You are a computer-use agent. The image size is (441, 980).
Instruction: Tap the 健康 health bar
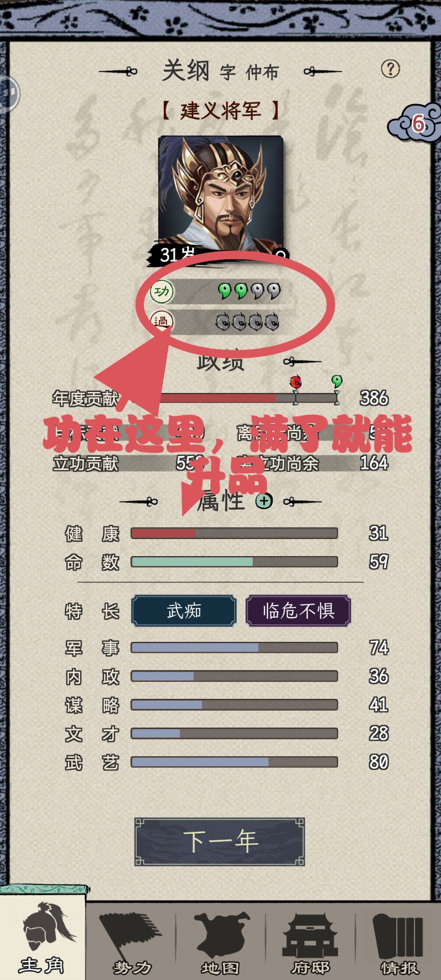point(234,533)
